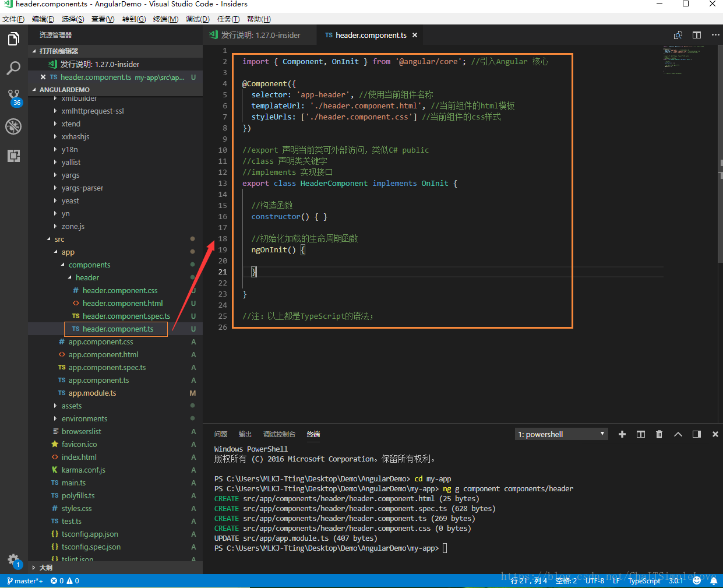Viewport: 723px width, 588px height.
Task: Open the Explorer view in activity bar
Action: pyautogui.click(x=13, y=40)
